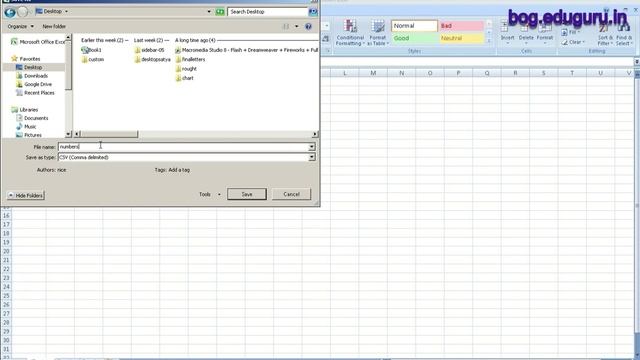The image size is (640, 360).
Task: Click the New folder button
Action: [x=54, y=26]
